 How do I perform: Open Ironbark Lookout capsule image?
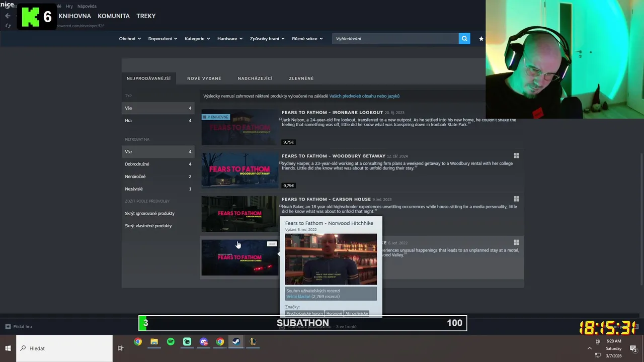pyautogui.click(x=240, y=128)
